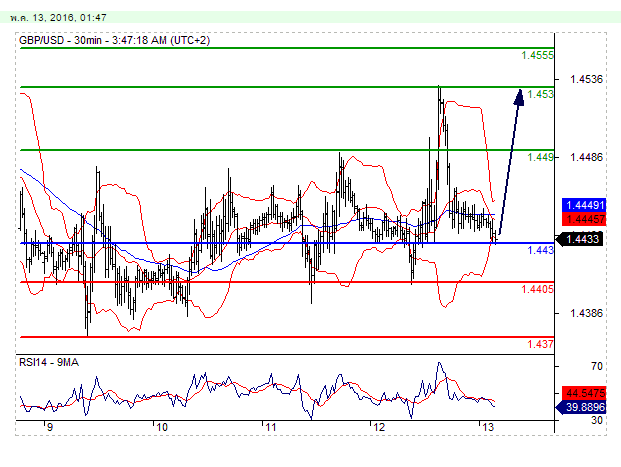
Task: Click the date axis marker 11
Action: click(x=270, y=427)
